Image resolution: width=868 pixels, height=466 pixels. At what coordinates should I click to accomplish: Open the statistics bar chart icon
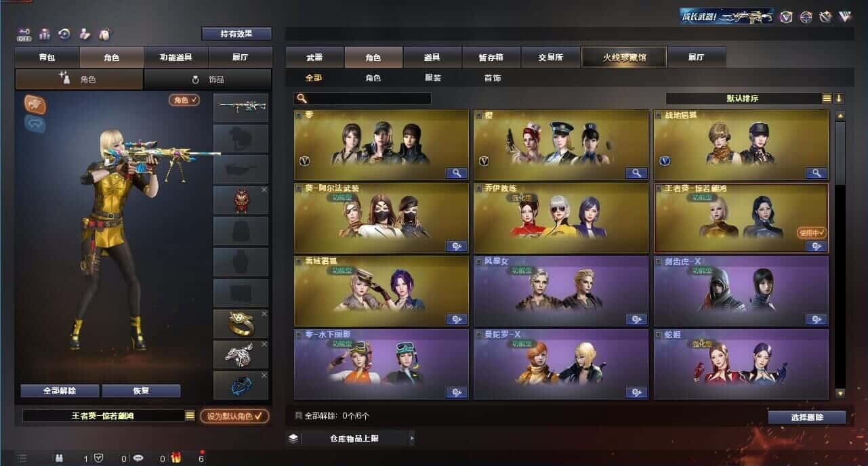pyautogui.click(x=45, y=34)
